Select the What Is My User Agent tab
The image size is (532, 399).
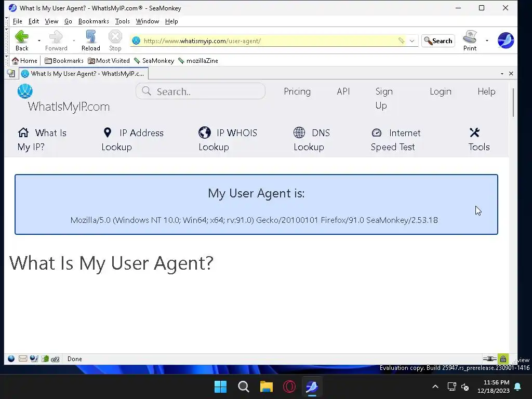[84, 74]
